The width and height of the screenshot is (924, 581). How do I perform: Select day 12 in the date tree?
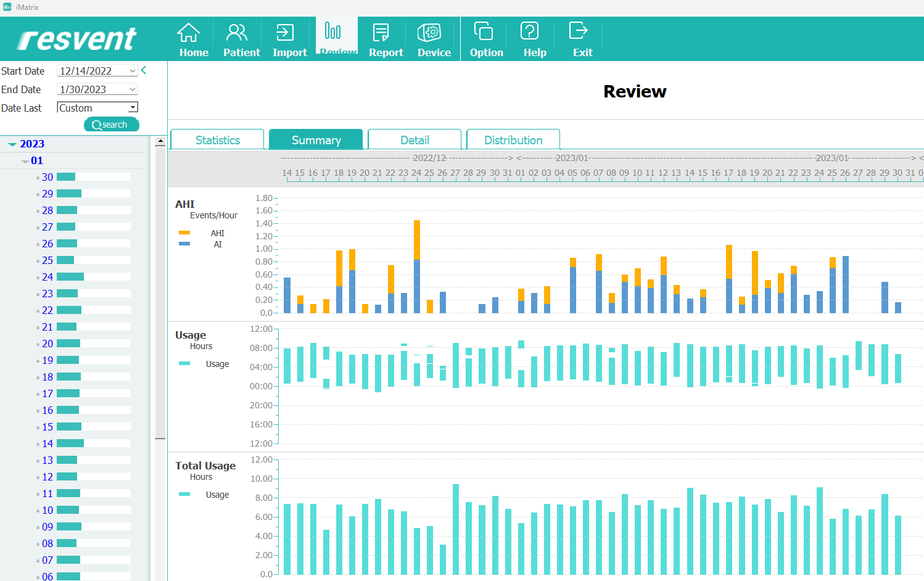(x=47, y=477)
